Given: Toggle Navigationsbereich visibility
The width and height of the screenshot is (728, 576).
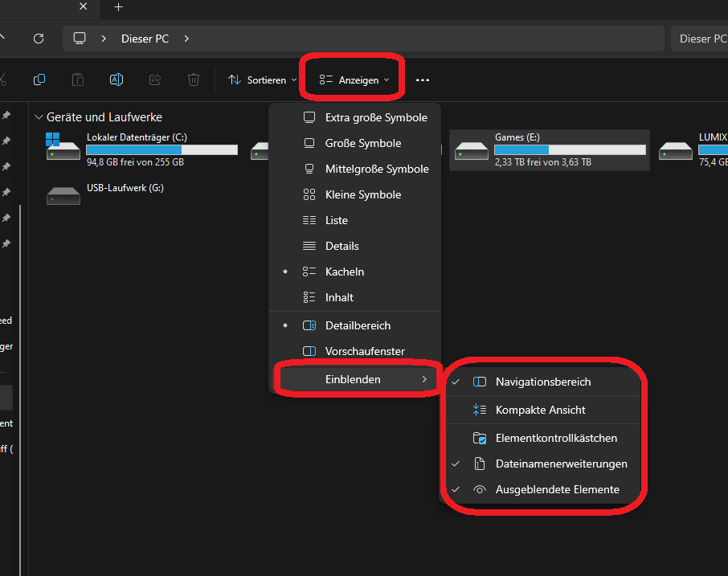Looking at the screenshot, I should 543,382.
